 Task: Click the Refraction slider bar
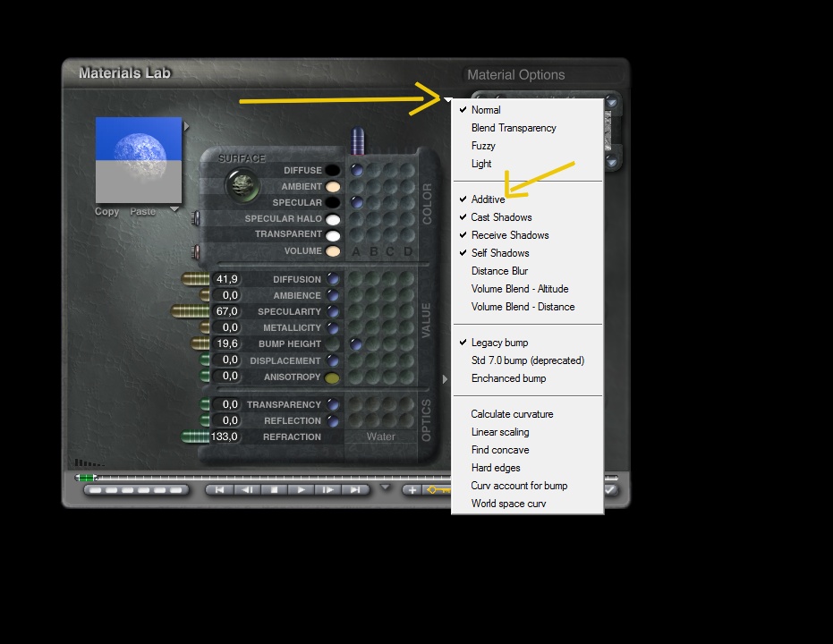[195, 437]
